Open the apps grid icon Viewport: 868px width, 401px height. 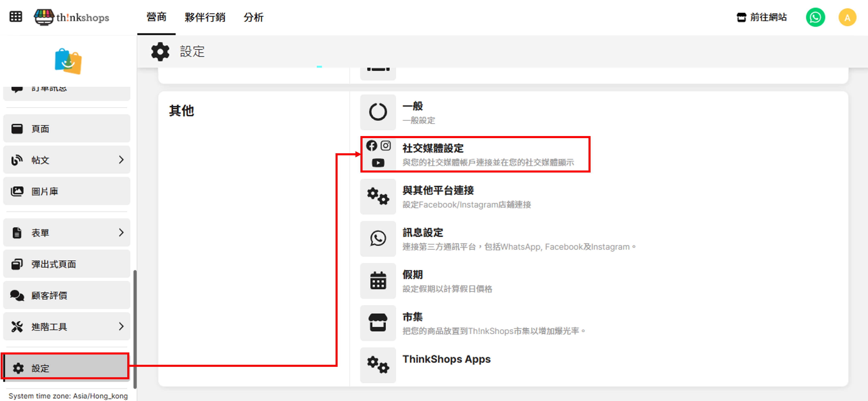point(16,17)
